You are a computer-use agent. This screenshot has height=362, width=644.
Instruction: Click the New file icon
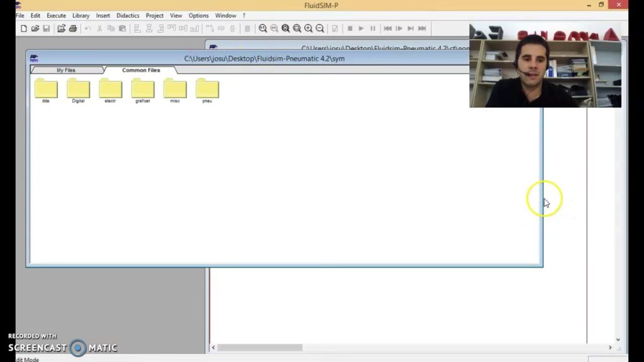24,28
